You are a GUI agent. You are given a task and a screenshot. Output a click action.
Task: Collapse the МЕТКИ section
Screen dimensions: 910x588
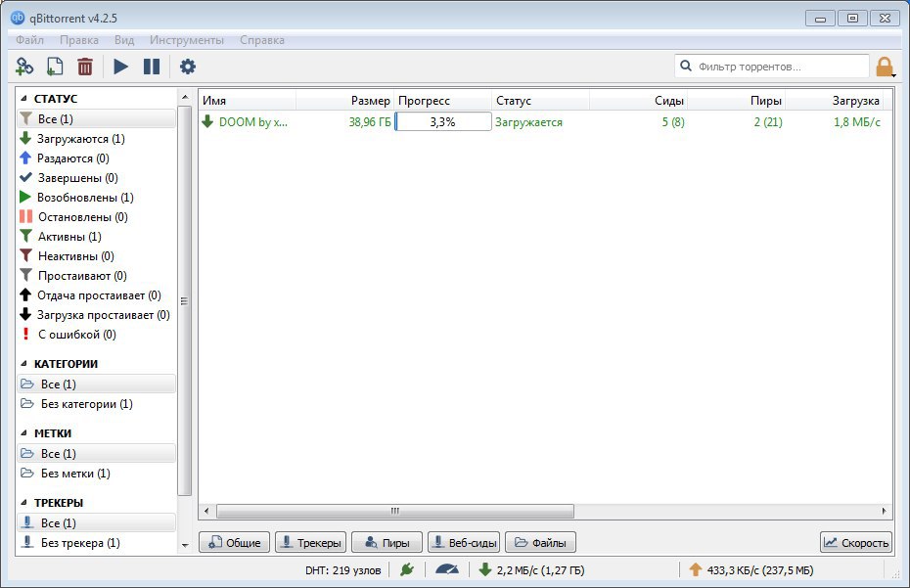pyautogui.click(x=23, y=433)
